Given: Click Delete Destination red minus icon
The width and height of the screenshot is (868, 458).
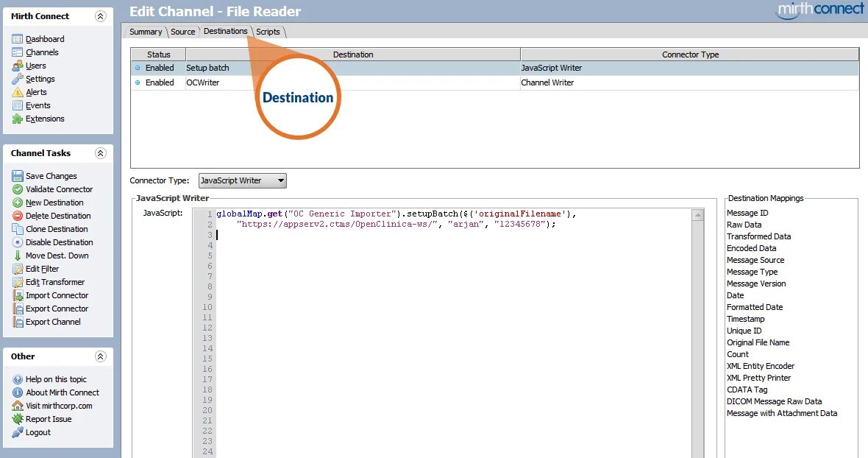Looking at the screenshot, I should click(x=17, y=216).
